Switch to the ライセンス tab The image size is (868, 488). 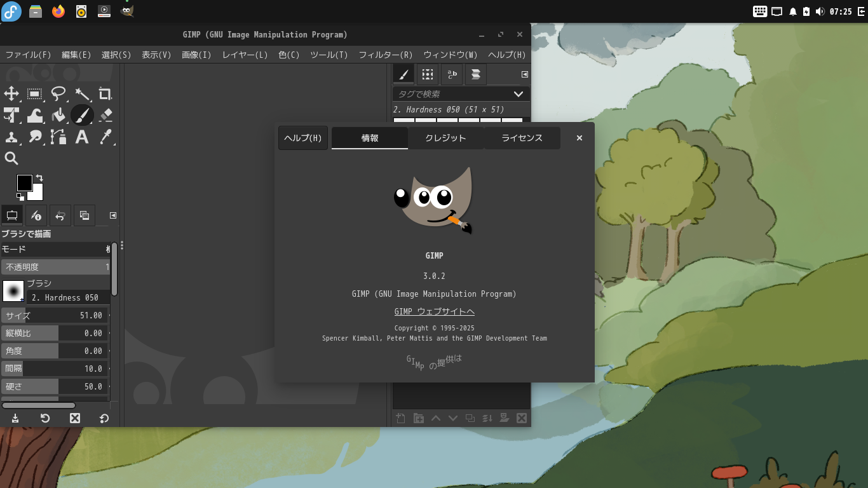pyautogui.click(x=522, y=138)
